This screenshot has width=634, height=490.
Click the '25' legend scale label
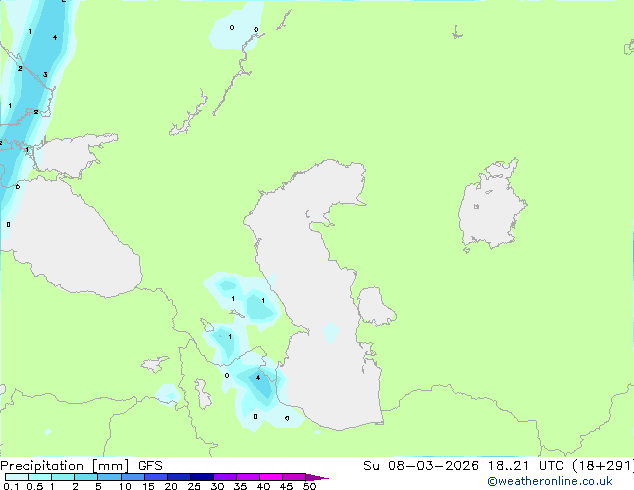coord(194,486)
